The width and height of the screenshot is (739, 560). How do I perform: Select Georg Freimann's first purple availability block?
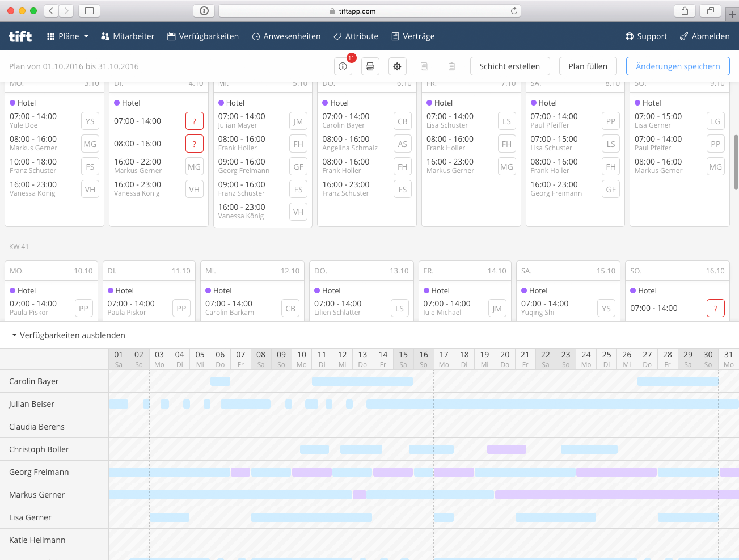[240, 472]
